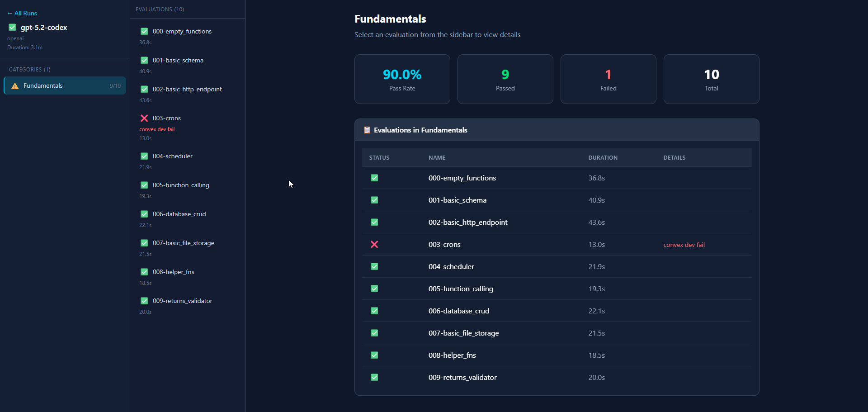Image resolution: width=868 pixels, height=412 pixels.
Task: Click the 90.0% Pass Rate card
Action: click(402, 79)
